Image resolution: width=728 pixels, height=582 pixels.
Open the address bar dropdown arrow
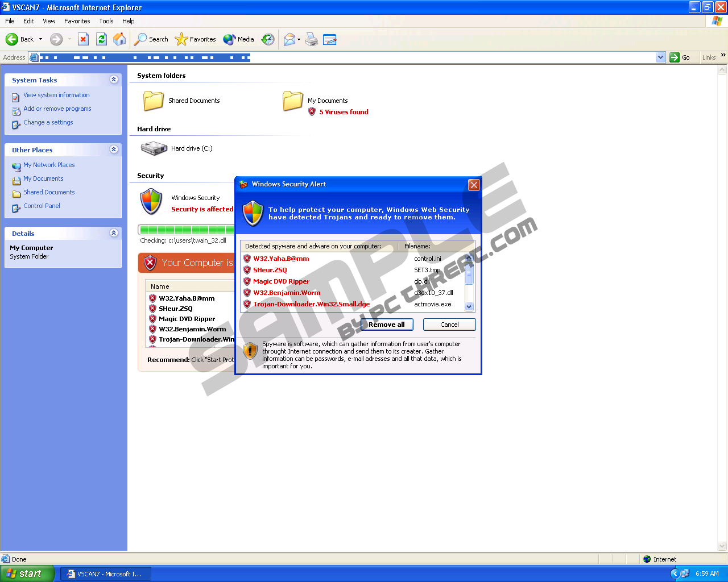pyautogui.click(x=660, y=57)
